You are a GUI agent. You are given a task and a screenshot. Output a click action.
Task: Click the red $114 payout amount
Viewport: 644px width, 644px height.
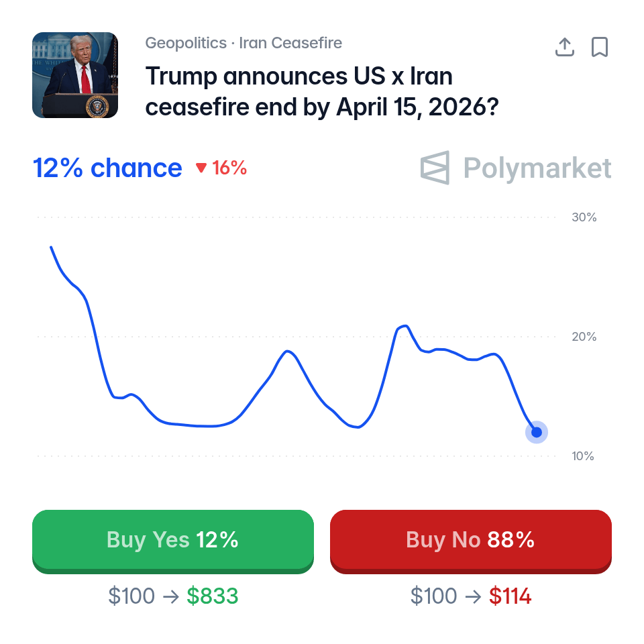coord(510,596)
